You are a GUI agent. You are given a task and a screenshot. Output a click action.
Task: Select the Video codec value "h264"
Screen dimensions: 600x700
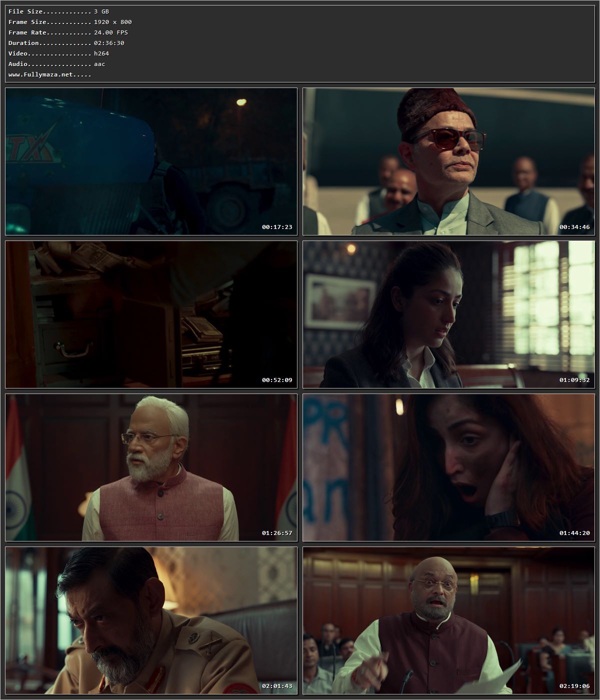pos(101,53)
